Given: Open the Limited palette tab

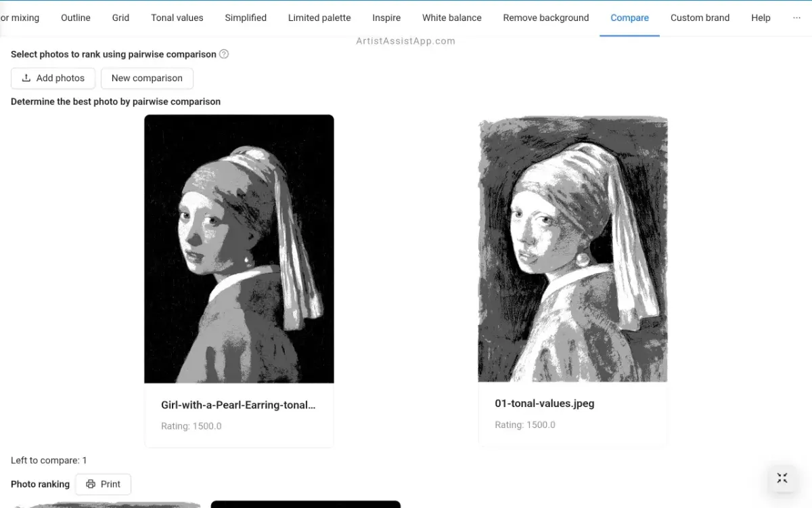Looking at the screenshot, I should (x=319, y=18).
